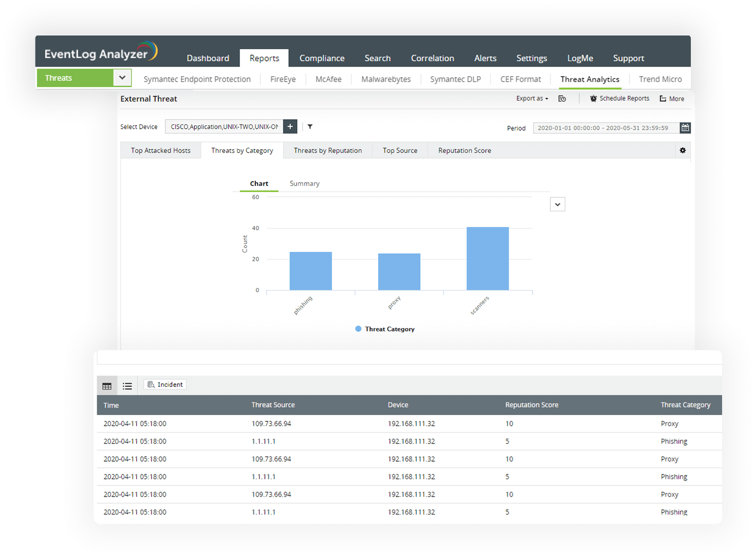
Task: Select Threats by Category tab
Action: point(242,150)
